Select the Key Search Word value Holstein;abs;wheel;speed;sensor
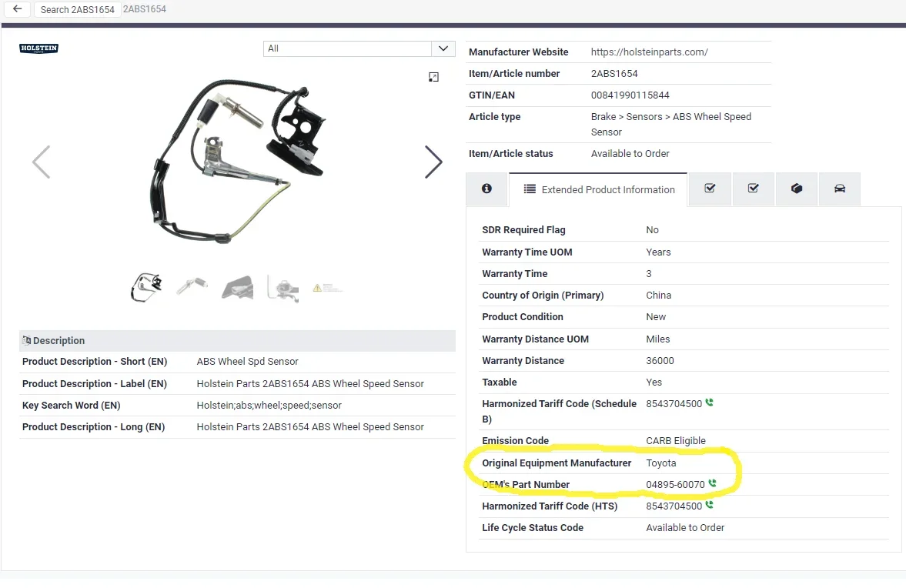 coord(269,406)
